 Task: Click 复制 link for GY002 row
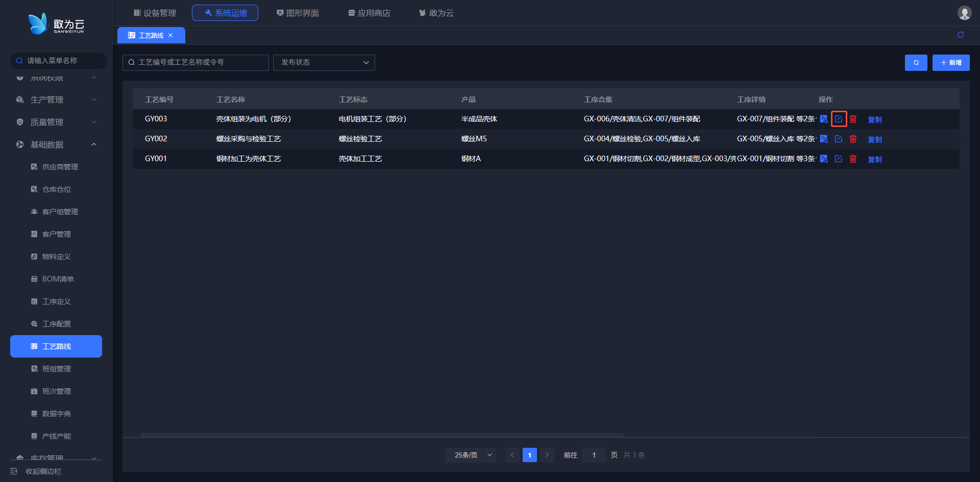875,139
